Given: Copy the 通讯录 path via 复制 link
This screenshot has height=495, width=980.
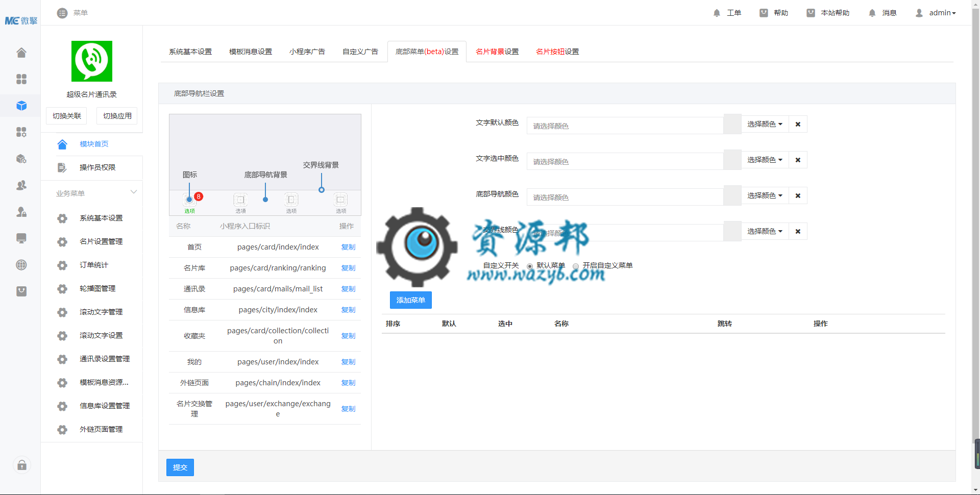Looking at the screenshot, I should point(348,289).
